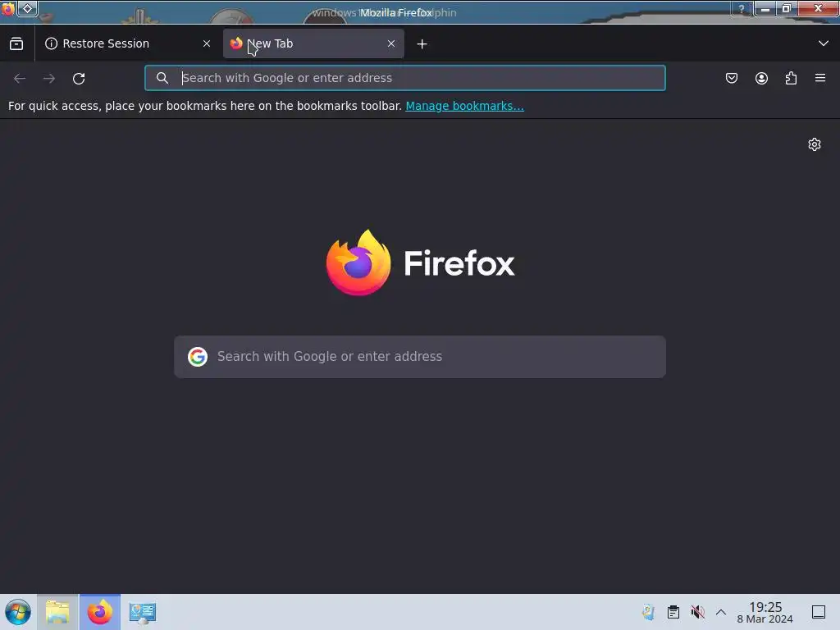
Task: Click the muted volume tray icon
Action: [x=697, y=612]
